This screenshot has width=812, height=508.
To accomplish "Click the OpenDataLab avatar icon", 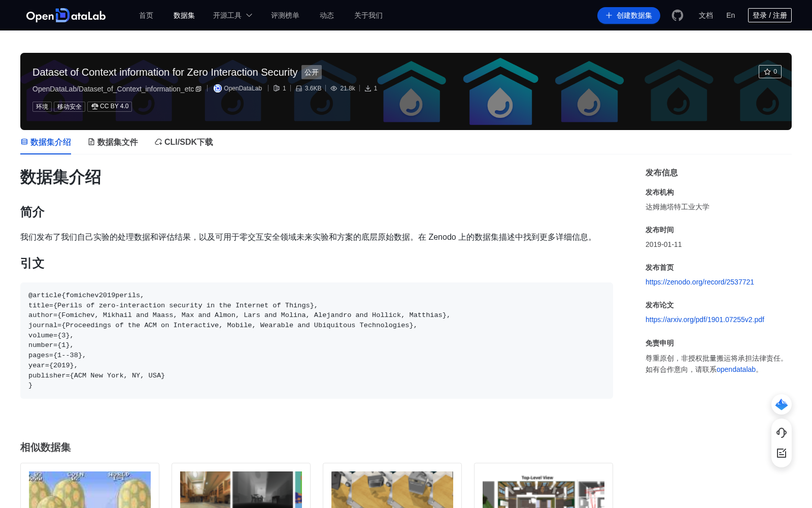I will coord(218,88).
